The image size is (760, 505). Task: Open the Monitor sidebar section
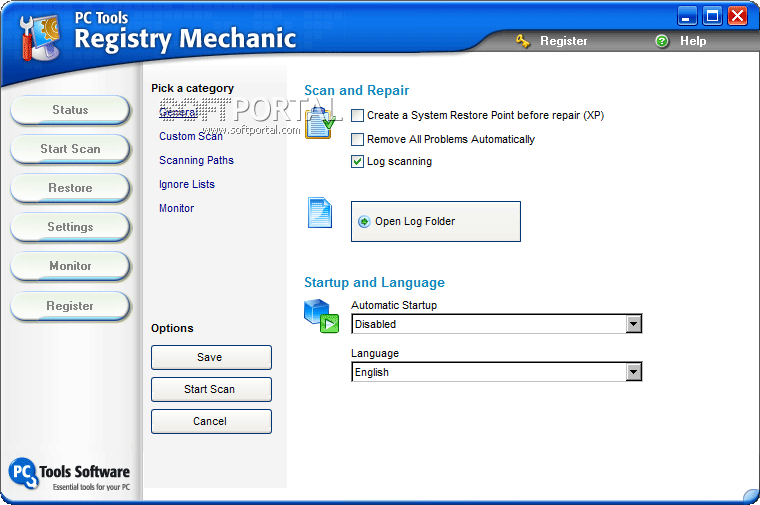(x=70, y=266)
